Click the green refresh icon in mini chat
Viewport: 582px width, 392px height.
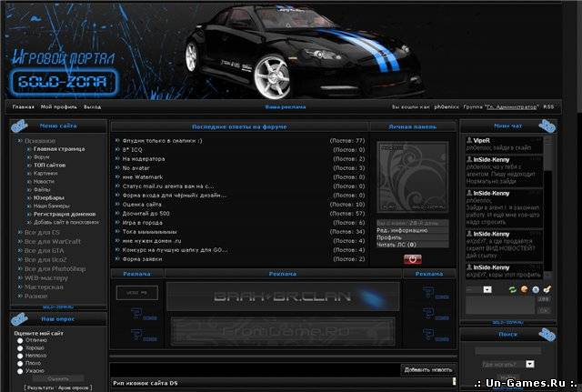tap(511, 288)
